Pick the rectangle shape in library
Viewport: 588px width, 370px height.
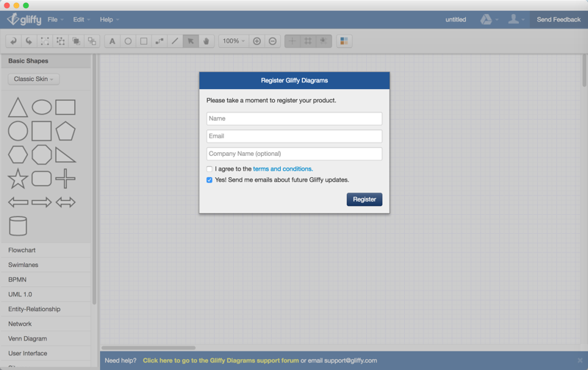65,107
